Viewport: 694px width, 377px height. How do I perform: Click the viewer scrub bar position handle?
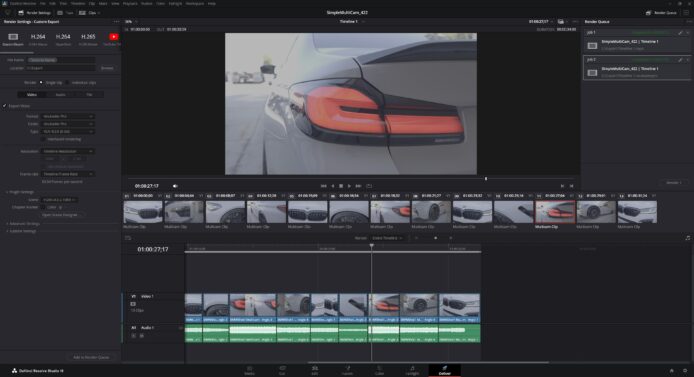486,179
